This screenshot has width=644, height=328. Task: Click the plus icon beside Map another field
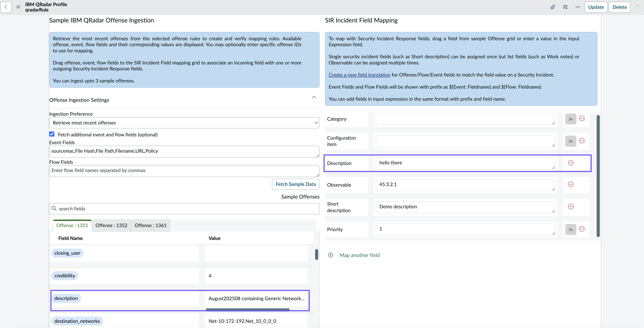tap(330, 255)
